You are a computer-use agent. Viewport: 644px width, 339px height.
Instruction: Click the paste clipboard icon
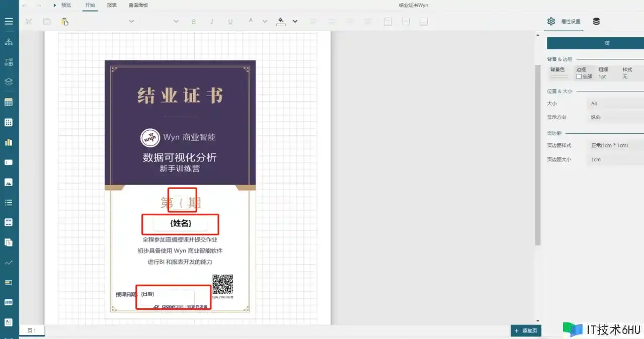(64, 22)
